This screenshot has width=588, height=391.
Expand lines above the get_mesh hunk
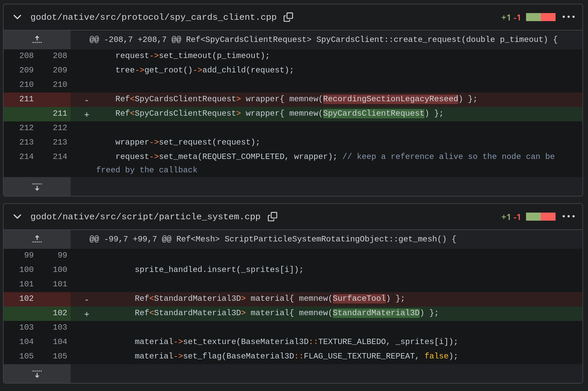click(x=37, y=239)
